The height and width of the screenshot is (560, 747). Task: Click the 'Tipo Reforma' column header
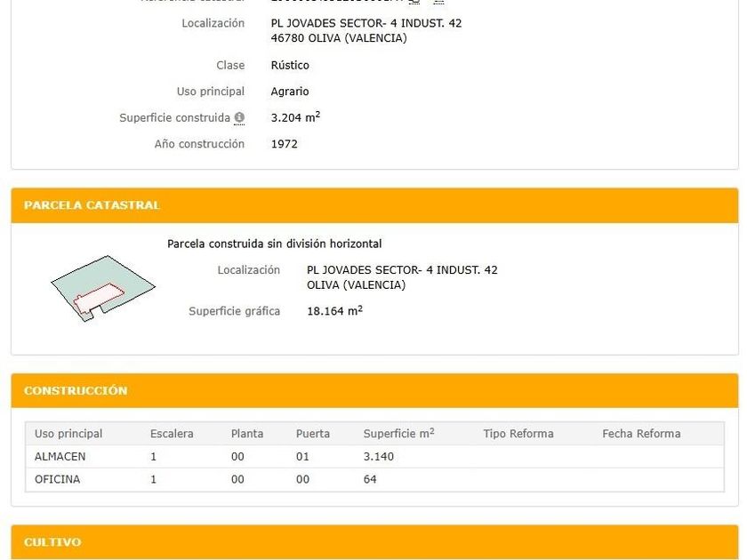[x=518, y=434]
